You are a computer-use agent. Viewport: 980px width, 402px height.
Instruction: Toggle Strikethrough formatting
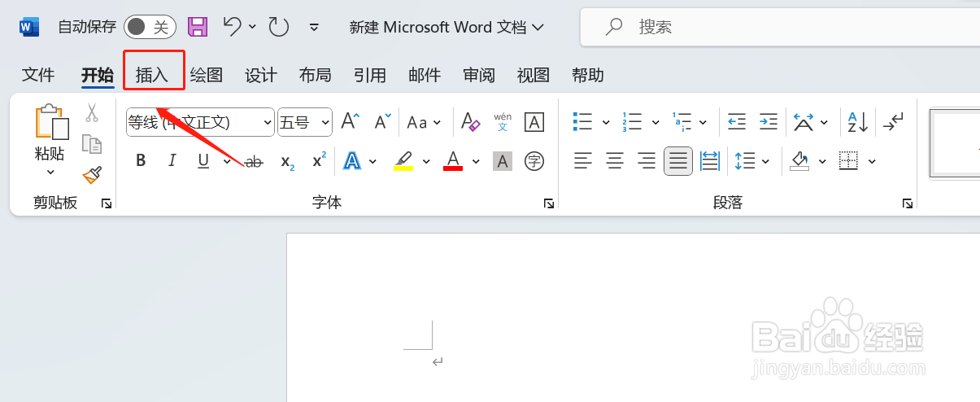pos(255,162)
